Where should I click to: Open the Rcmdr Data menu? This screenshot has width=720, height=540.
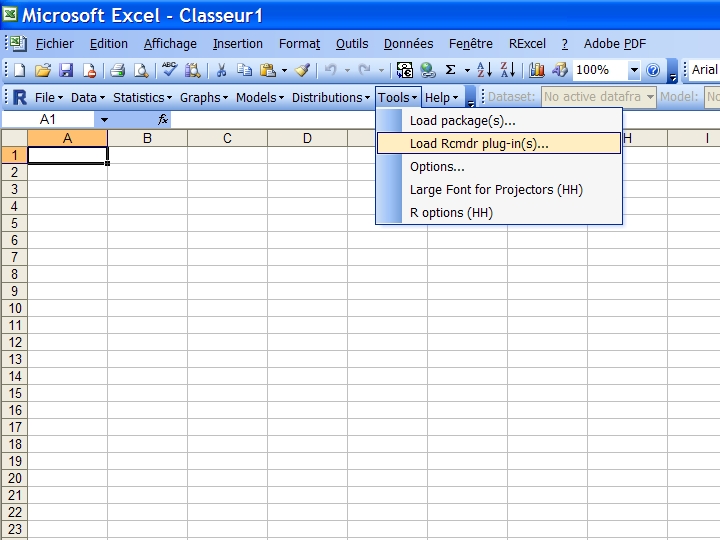tap(88, 98)
